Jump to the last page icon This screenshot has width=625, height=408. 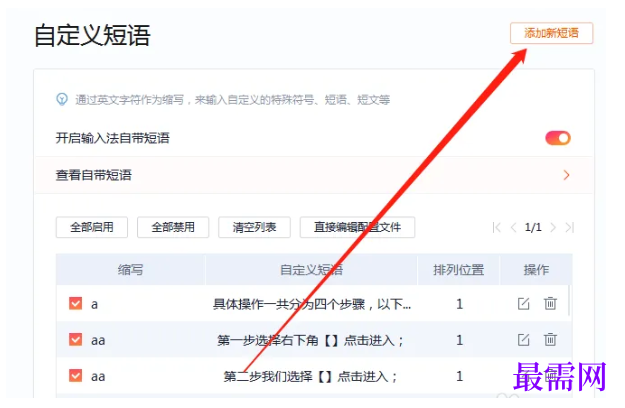click(570, 228)
